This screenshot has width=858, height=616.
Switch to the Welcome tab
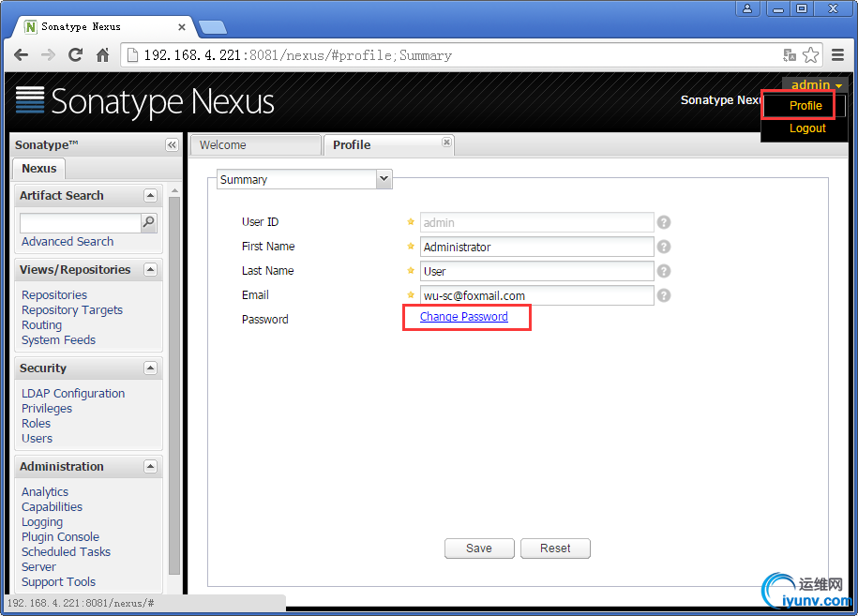256,145
